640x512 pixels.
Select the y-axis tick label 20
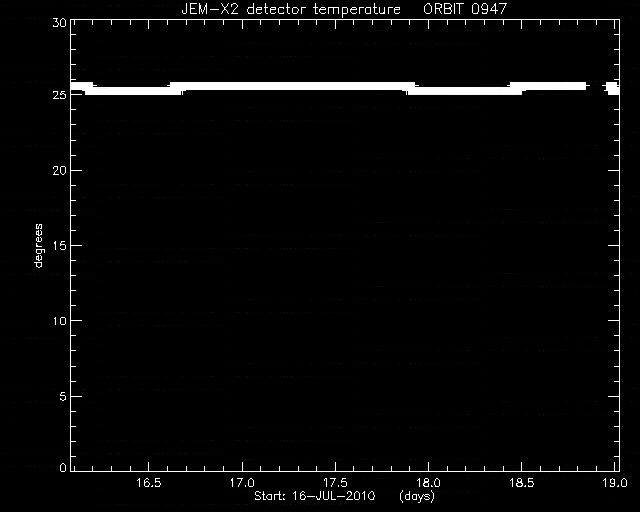[x=59, y=170]
